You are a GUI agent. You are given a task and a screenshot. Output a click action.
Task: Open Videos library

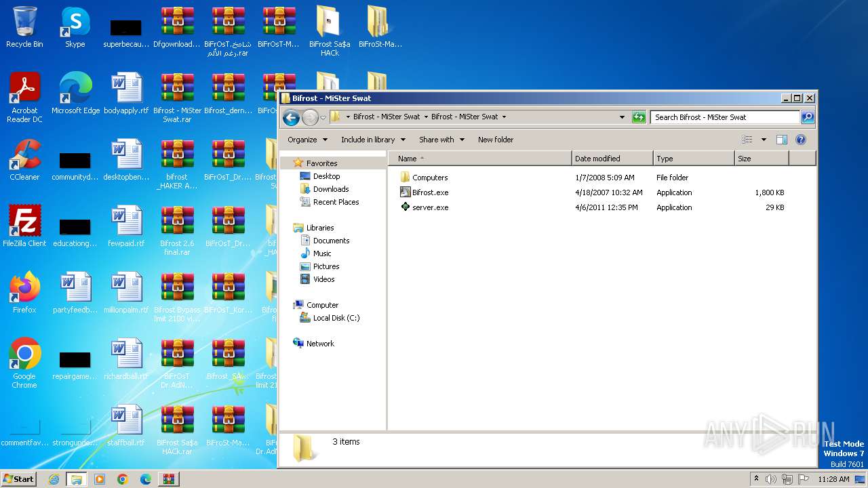click(x=323, y=279)
